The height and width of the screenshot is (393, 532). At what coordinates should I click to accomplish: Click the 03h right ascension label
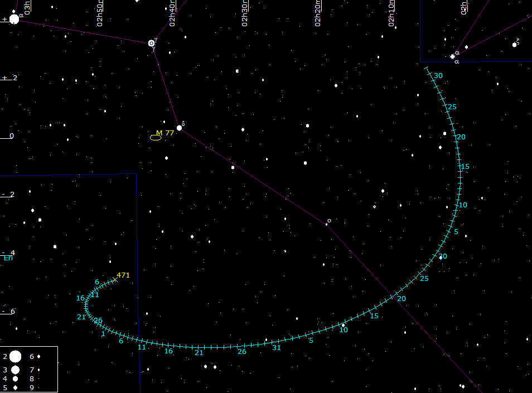click(27, 7)
